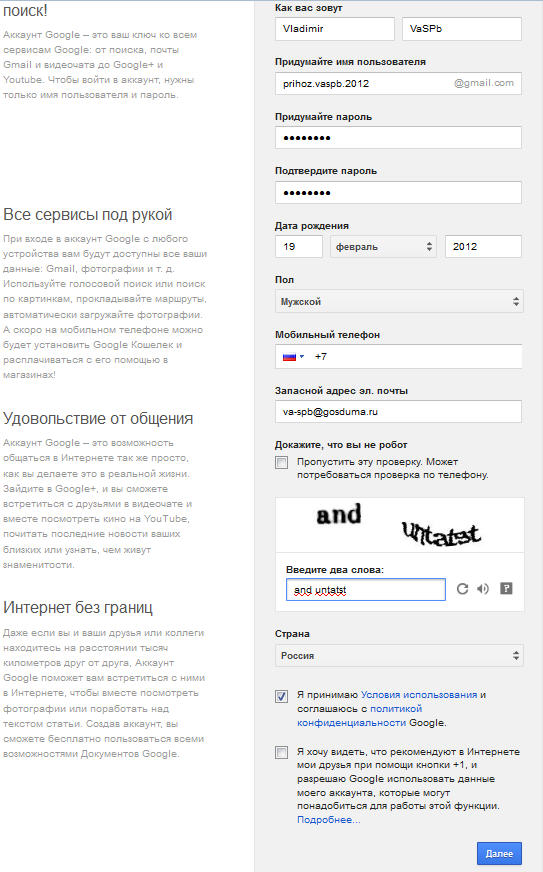Image resolution: width=543 pixels, height=872 pixels.
Task: Open the country dropdown showing Россия
Action: click(x=399, y=656)
